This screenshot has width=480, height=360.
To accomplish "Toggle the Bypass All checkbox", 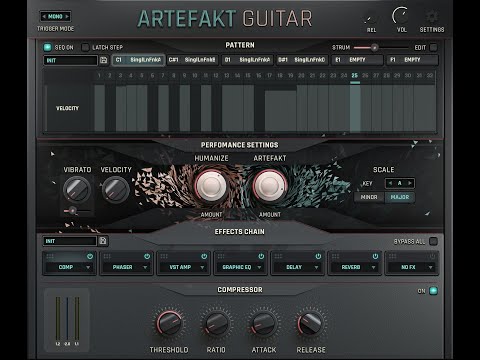I will pos(433,241).
